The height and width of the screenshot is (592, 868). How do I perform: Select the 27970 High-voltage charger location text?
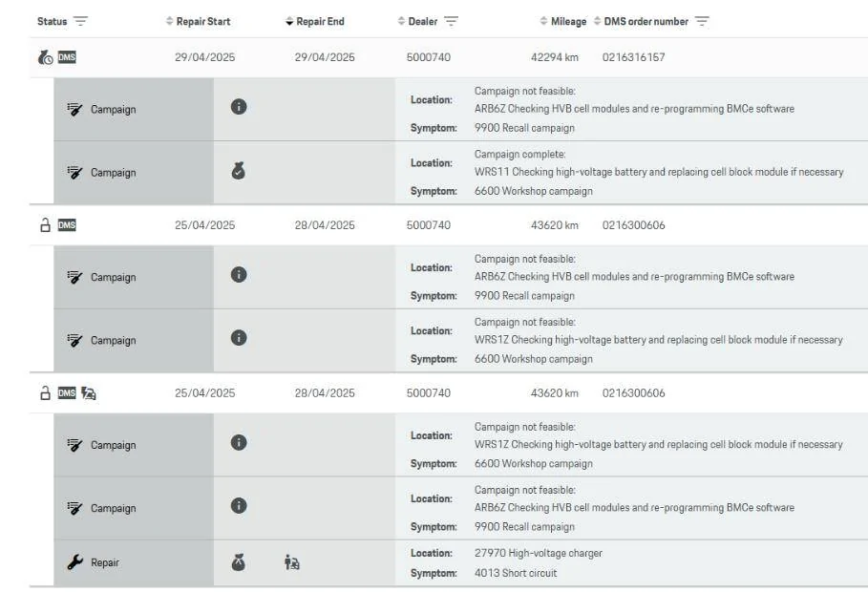coord(538,553)
